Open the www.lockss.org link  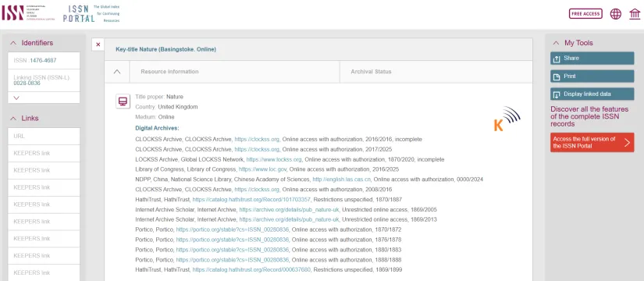pyautogui.click(x=274, y=159)
